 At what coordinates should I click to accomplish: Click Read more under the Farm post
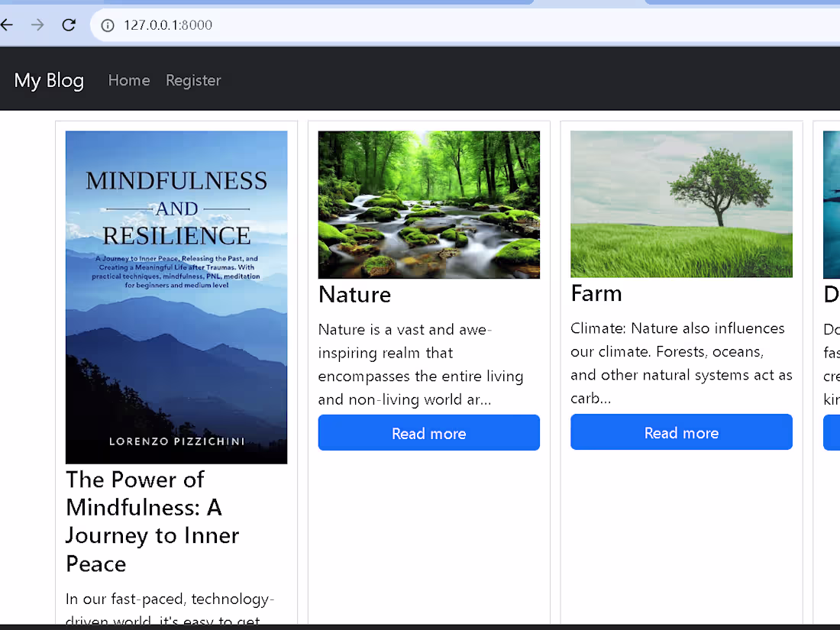point(681,431)
